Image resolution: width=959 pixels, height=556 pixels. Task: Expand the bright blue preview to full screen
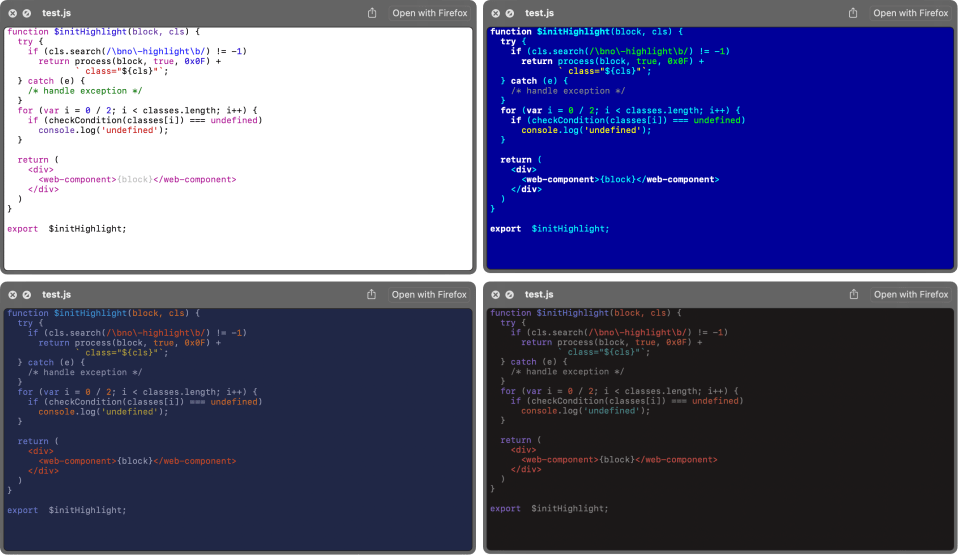pos(509,13)
